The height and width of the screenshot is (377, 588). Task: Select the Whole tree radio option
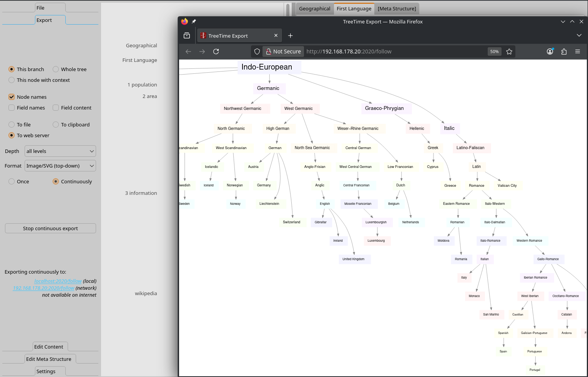pos(56,70)
